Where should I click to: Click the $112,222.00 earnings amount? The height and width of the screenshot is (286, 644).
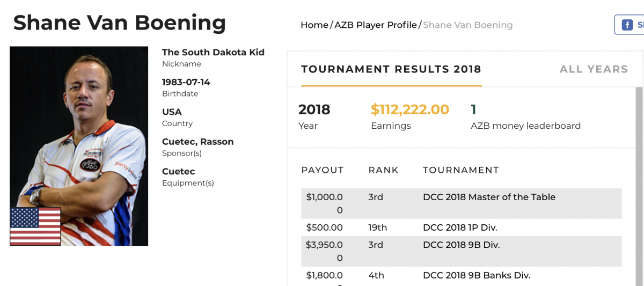[x=410, y=109]
